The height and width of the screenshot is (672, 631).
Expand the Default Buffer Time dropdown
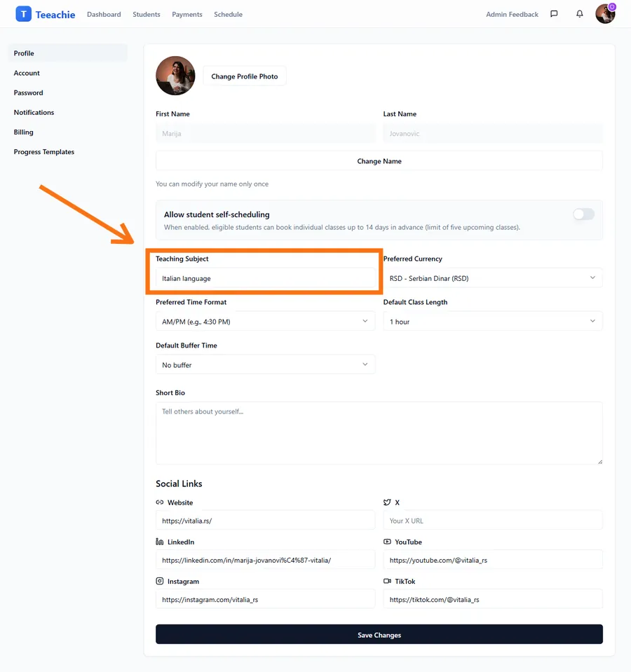tap(265, 364)
